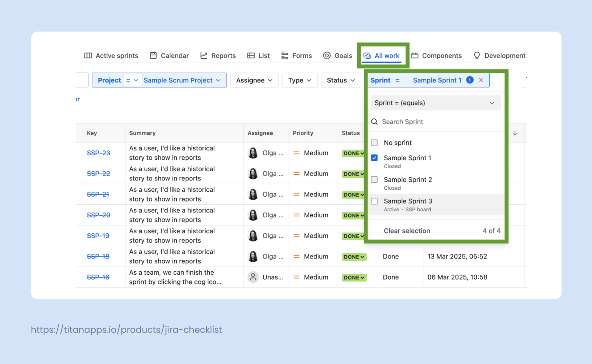
Task: Click the Unassigned avatar icon for SSP-16
Action: pyautogui.click(x=253, y=277)
